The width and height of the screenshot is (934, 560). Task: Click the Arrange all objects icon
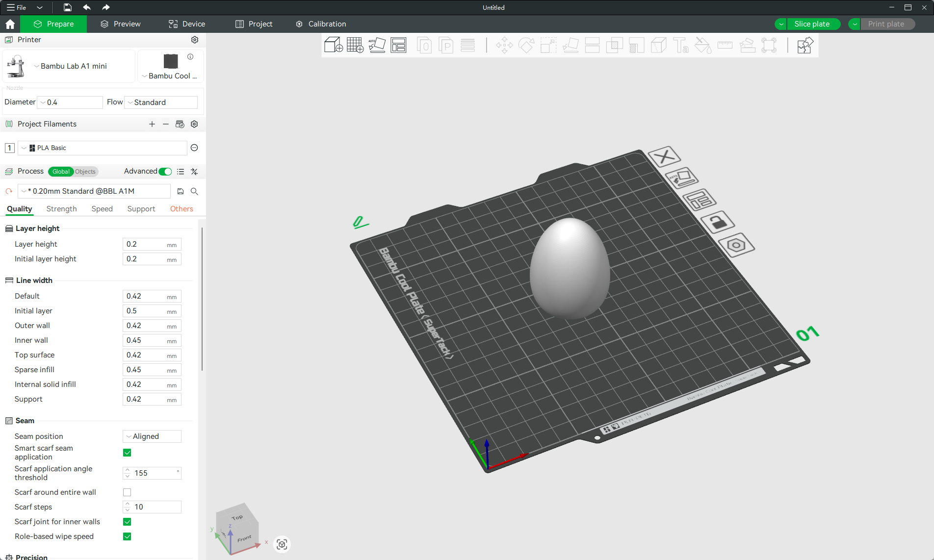[x=398, y=46]
